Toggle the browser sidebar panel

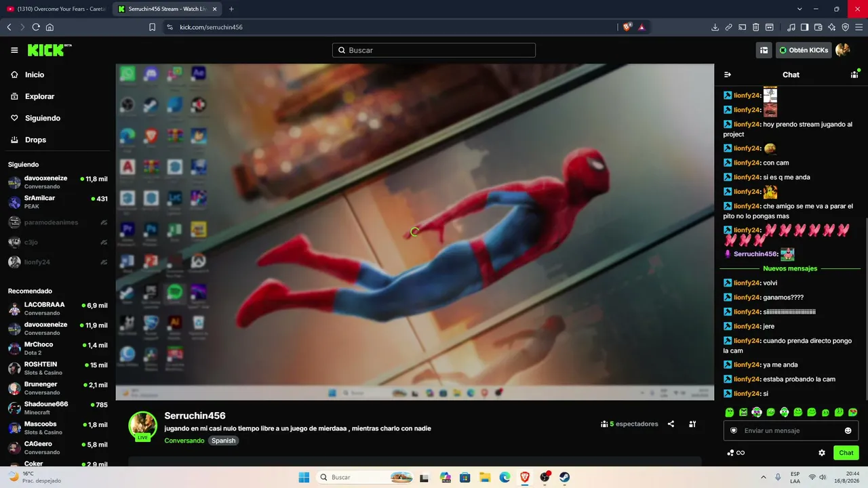(805, 27)
